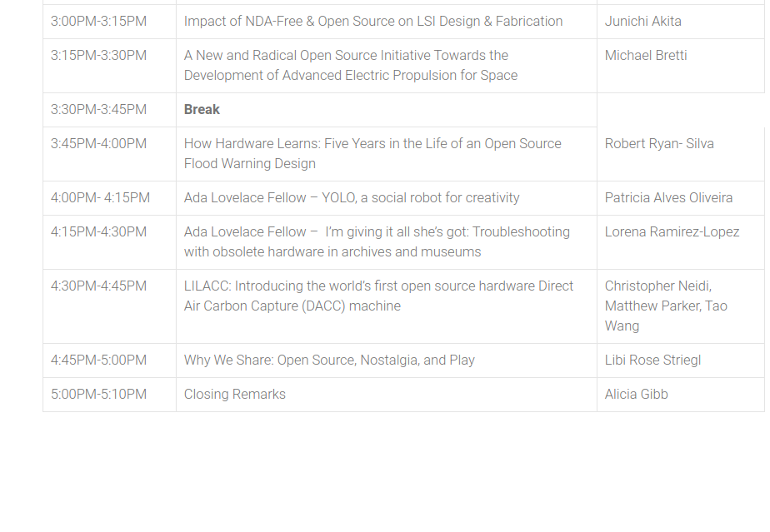This screenshot has height=532, width=770.
Task: Click the Closing Remarks entry
Action: [x=235, y=395]
